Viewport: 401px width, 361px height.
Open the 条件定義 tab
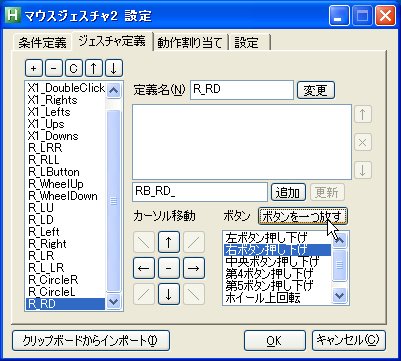pyautogui.click(x=42, y=43)
